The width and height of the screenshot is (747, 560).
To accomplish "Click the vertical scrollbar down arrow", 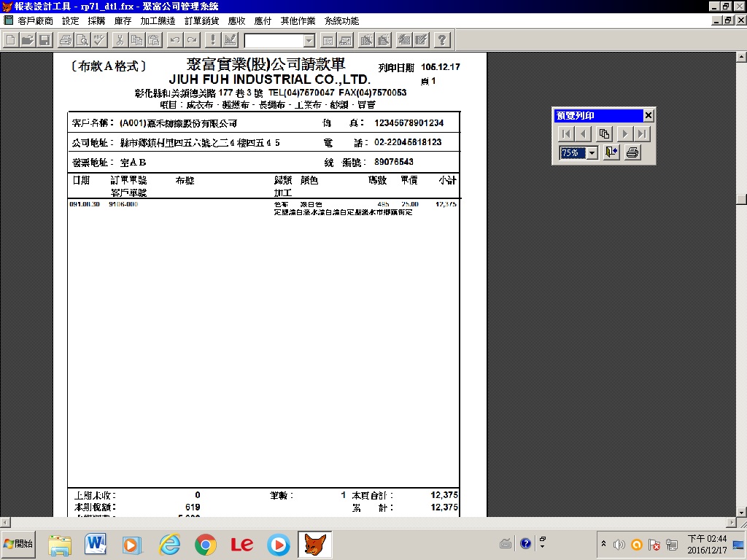I will pyautogui.click(x=741, y=512).
